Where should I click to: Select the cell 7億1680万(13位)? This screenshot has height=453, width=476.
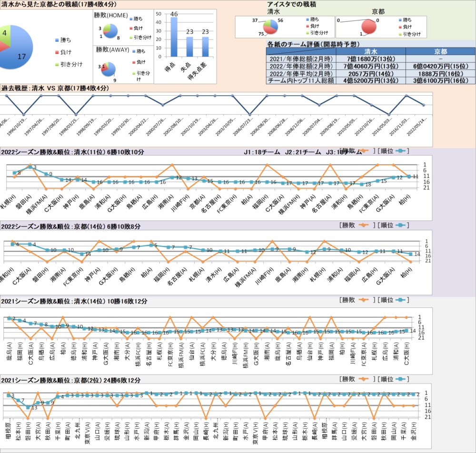coord(370,59)
